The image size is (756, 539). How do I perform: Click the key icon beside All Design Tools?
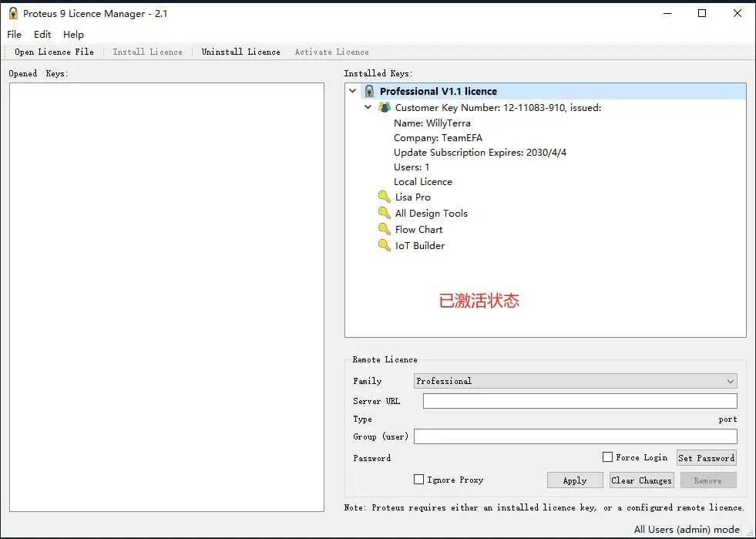click(x=385, y=213)
